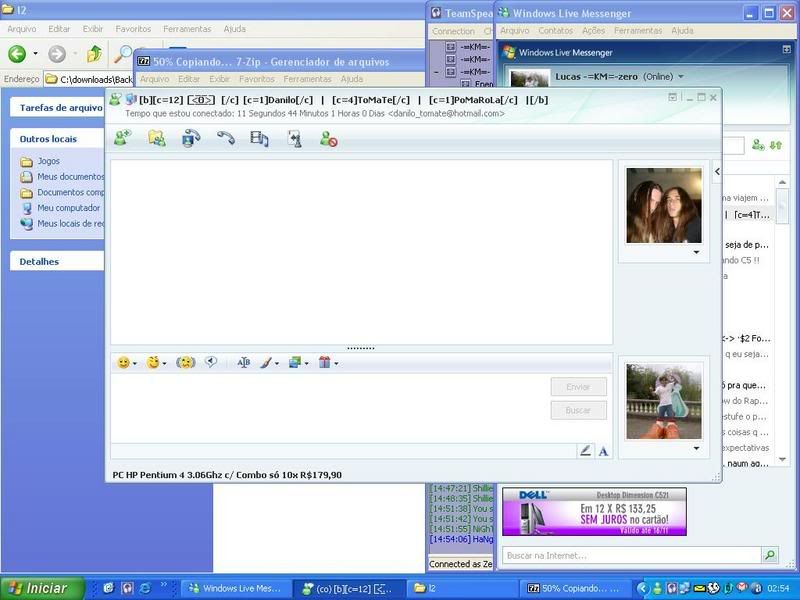Click the green arrows contact list icon
This screenshot has height=600, width=800.
[776, 145]
